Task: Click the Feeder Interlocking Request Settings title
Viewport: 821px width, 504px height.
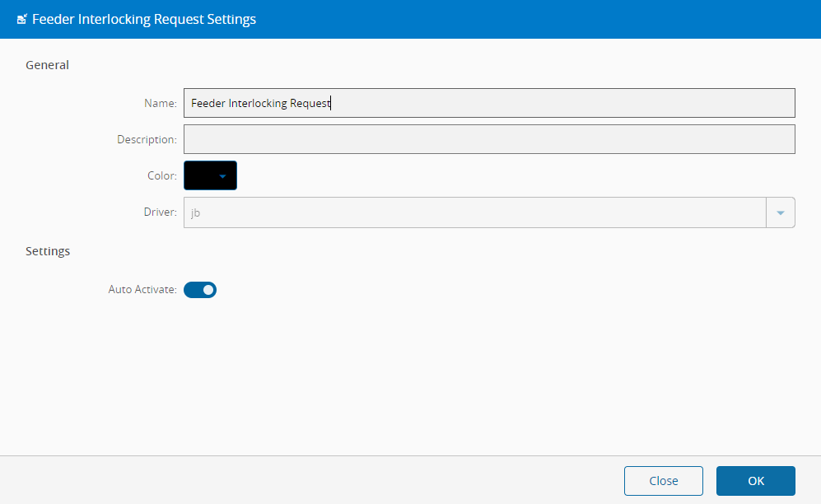Action: click(143, 20)
